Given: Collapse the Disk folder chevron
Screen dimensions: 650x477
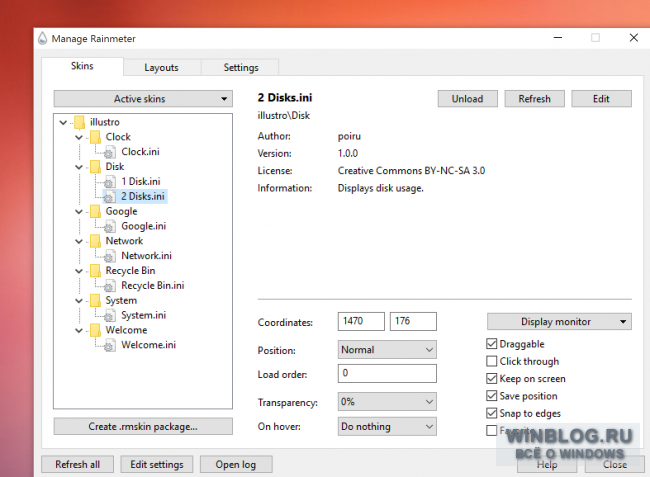Looking at the screenshot, I should tap(79, 167).
